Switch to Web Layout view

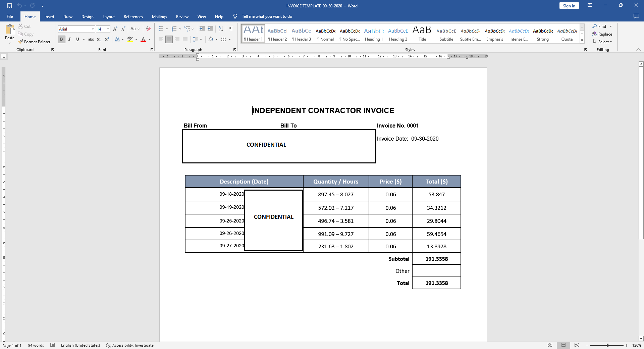(x=577, y=345)
